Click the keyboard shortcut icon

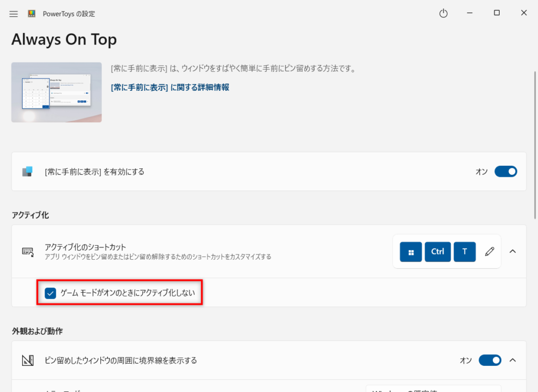tap(28, 252)
